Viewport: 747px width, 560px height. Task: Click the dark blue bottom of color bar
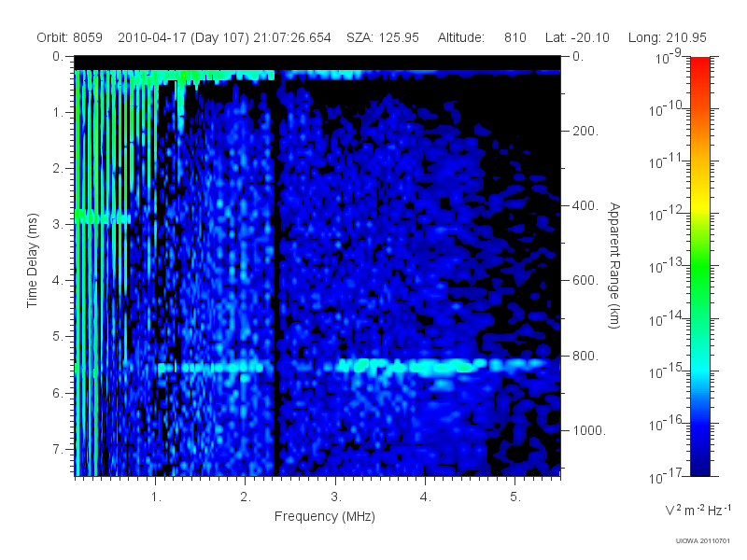(x=699, y=462)
